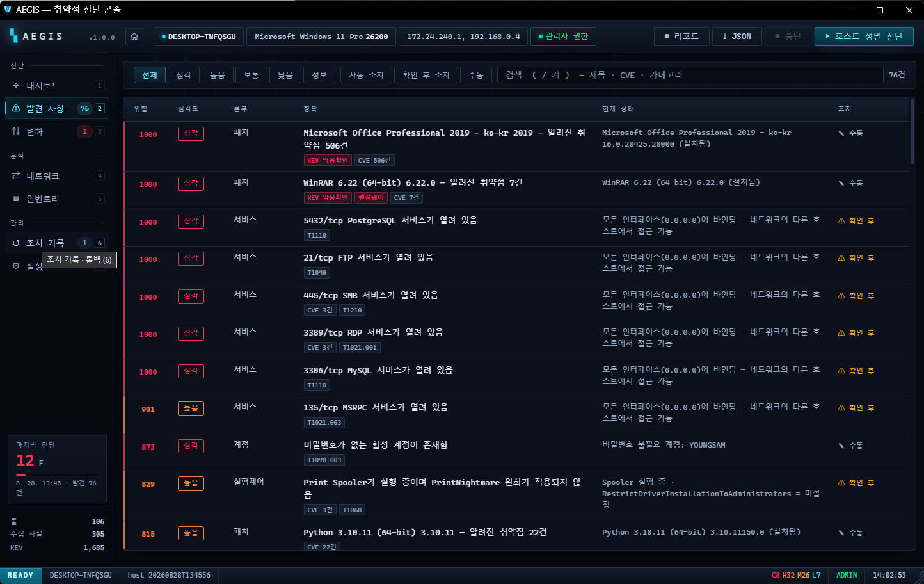Open Python 3.10.11 vulnerability finding
The height and width of the screenshot is (584, 924).
click(x=516, y=536)
